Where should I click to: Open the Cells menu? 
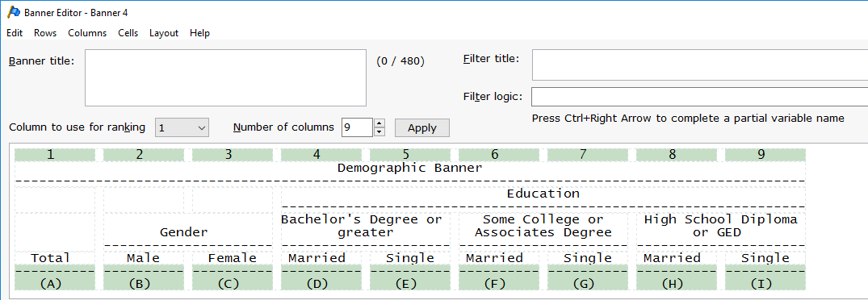tap(128, 33)
